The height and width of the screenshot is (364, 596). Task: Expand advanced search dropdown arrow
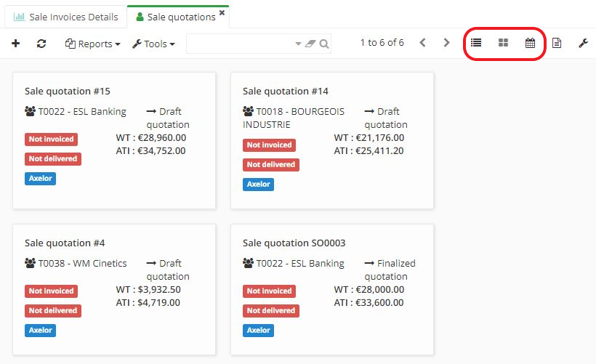coord(298,44)
